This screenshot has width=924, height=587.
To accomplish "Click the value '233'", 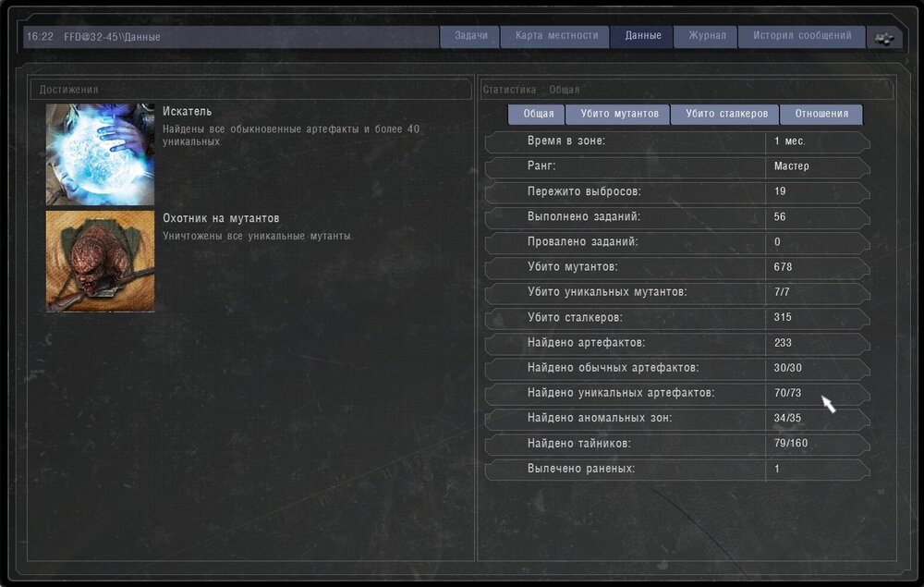I will [x=783, y=343].
